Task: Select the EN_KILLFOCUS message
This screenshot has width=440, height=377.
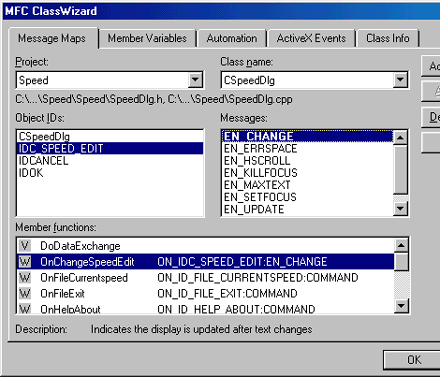Action: point(307,173)
